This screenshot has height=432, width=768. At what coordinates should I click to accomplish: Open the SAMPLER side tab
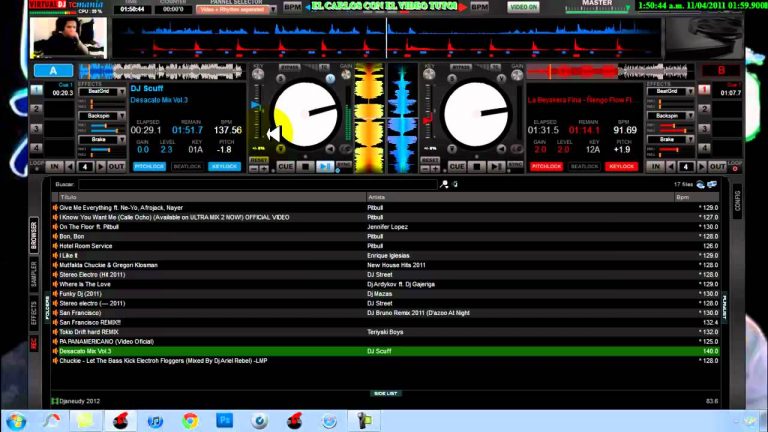click(x=34, y=274)
